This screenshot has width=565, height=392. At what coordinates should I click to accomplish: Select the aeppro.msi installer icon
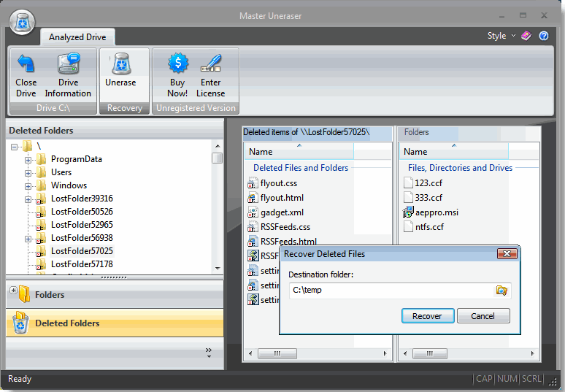[408, 212]
